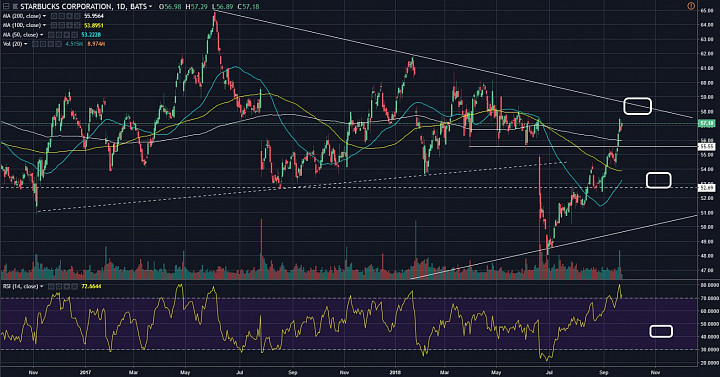The height and width of the screenshot is (377, 720).
Task: Collapse the indicator legend toggle beside the title
Action: coord(6,6)
